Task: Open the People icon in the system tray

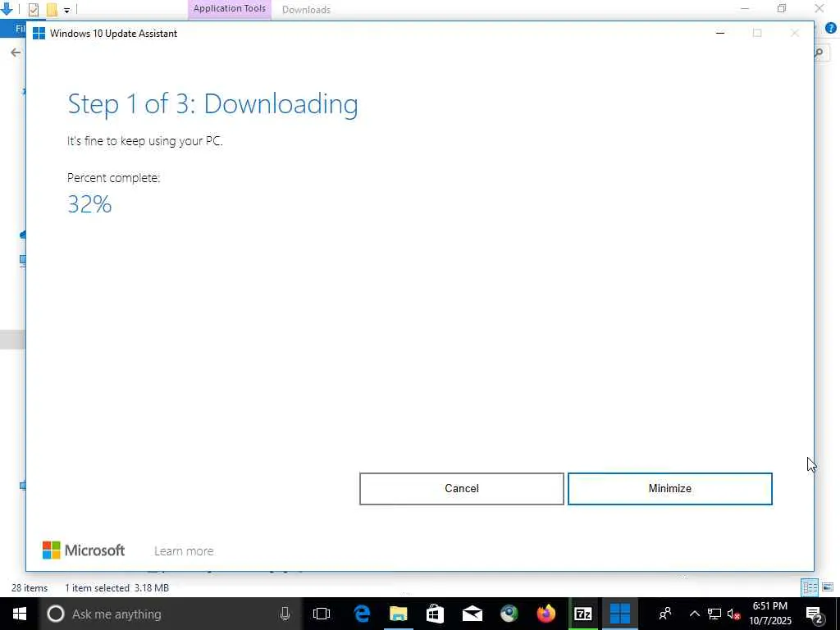Action: [664, 614]
